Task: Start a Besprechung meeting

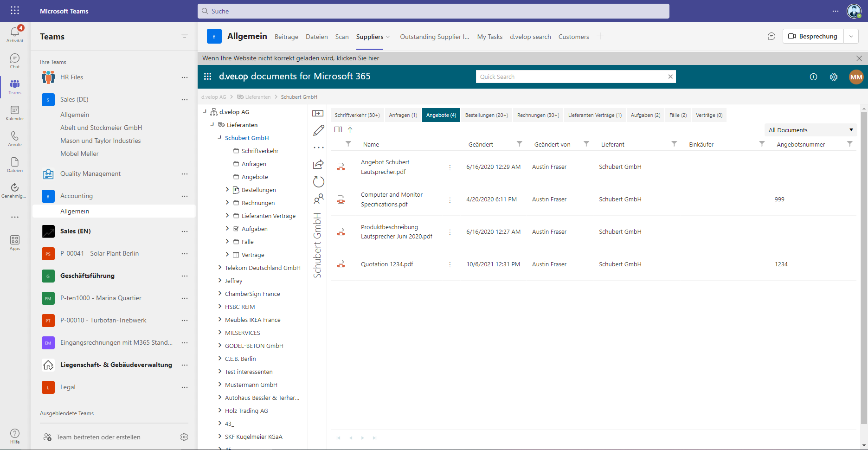Action: pos(813,36)
